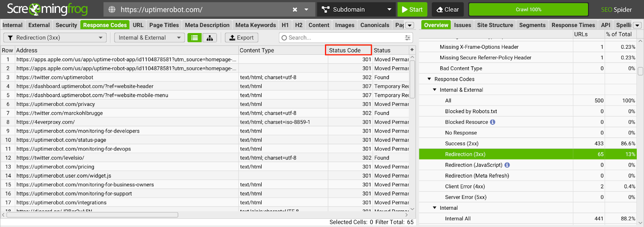The width and height of the screenshot is (644, 227).
Task: Select Blocked by Robots.txt in overview
Action: (528, 111)
